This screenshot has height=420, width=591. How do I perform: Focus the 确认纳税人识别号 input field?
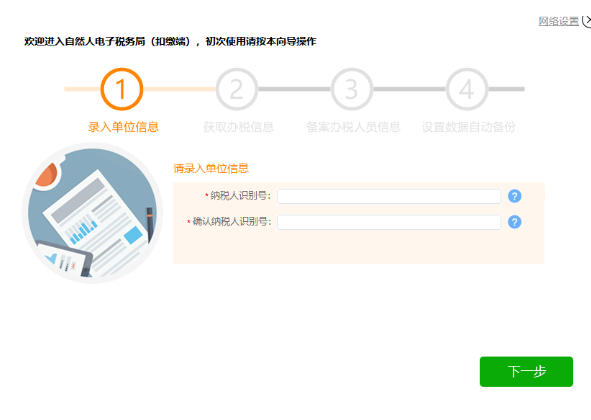pyautogui.click(x=389, y=222)
